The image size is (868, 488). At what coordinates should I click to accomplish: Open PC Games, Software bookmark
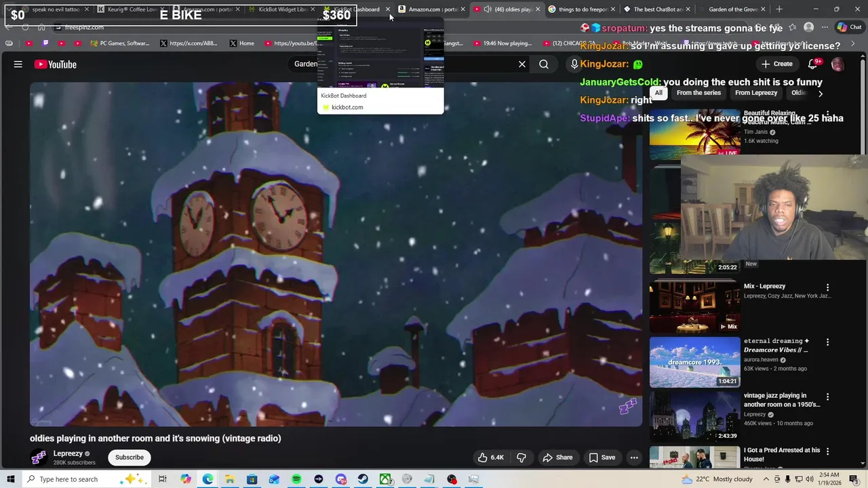point(119,43)
